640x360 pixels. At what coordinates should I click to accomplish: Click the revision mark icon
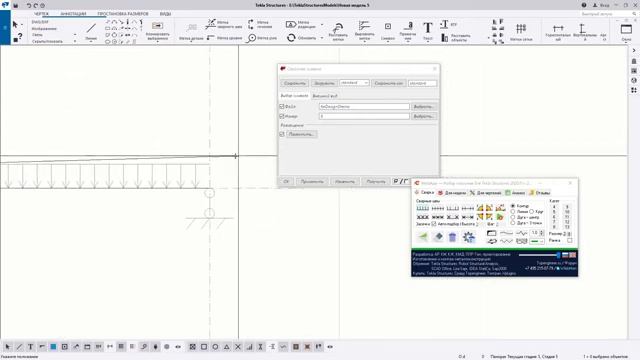click(291, 24)
